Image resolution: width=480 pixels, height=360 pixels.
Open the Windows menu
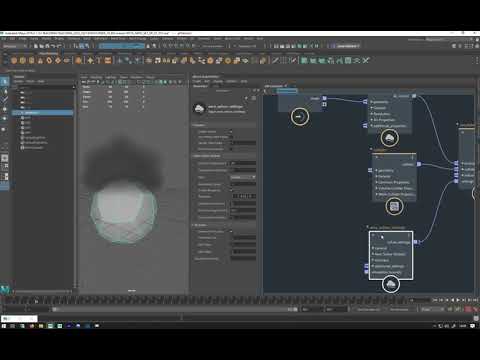[73, 39]
